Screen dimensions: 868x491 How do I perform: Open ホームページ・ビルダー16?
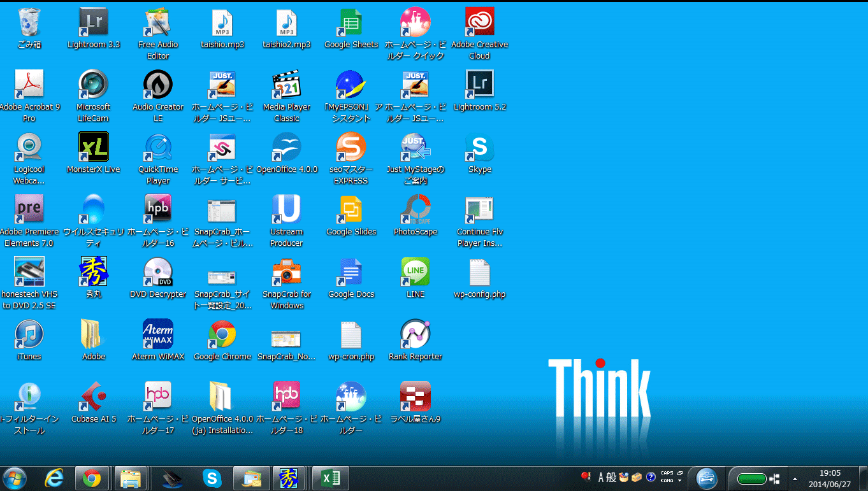coord(158,222)
